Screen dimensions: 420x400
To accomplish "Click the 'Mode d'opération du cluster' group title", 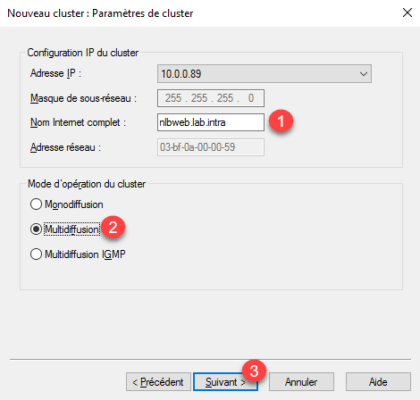I will (87, 184).
